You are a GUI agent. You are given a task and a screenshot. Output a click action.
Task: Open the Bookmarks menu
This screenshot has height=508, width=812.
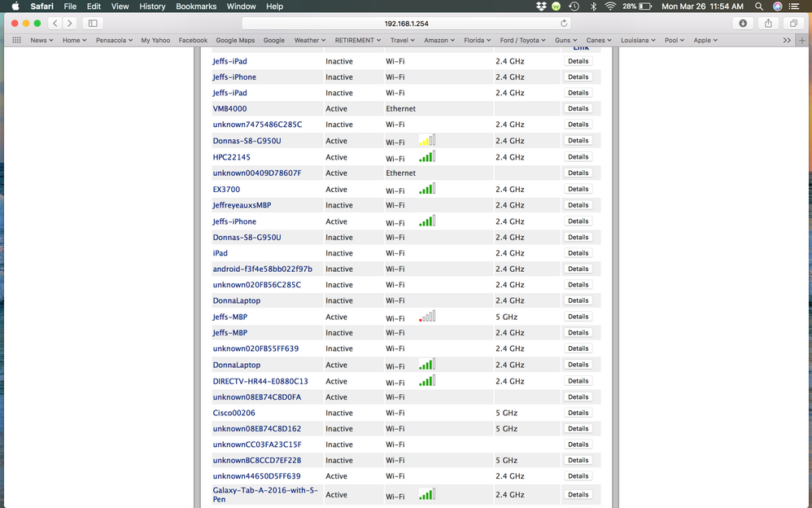tap(196, 7)
